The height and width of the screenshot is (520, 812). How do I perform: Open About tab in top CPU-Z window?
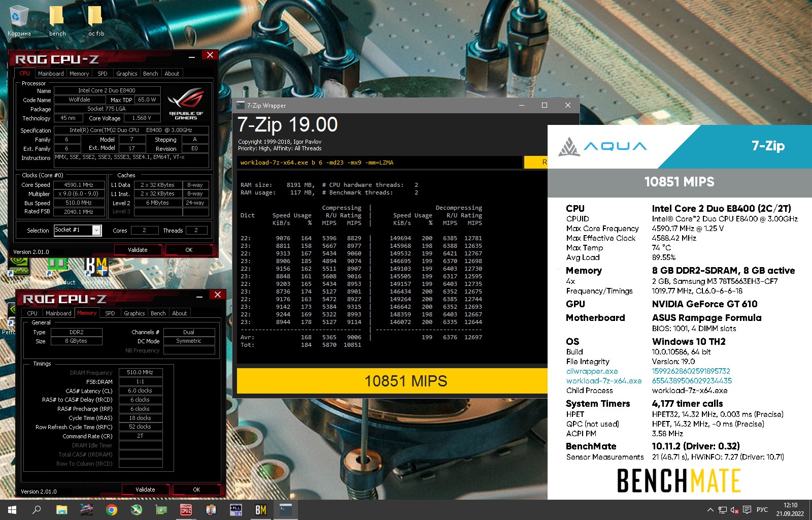coord(172,74)
